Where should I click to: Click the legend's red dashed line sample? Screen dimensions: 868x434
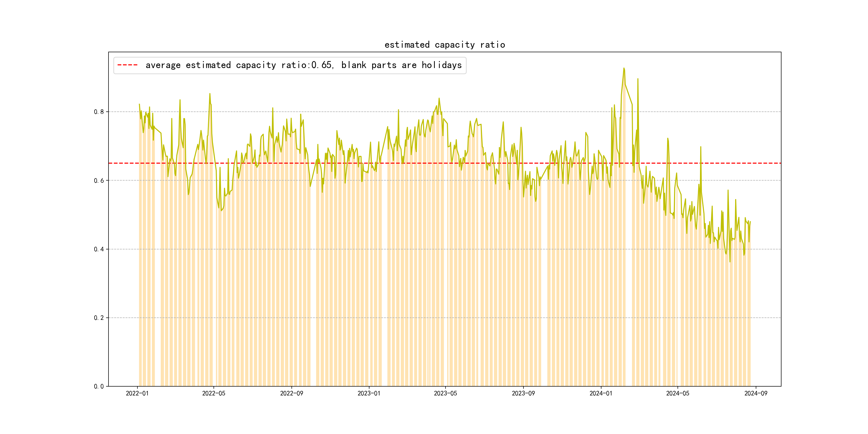tap(127, 65)
